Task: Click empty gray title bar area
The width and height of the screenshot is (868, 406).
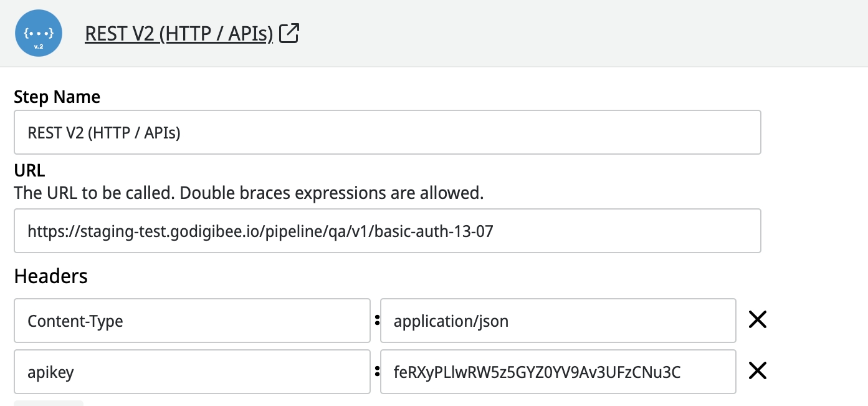Action: 561,33
